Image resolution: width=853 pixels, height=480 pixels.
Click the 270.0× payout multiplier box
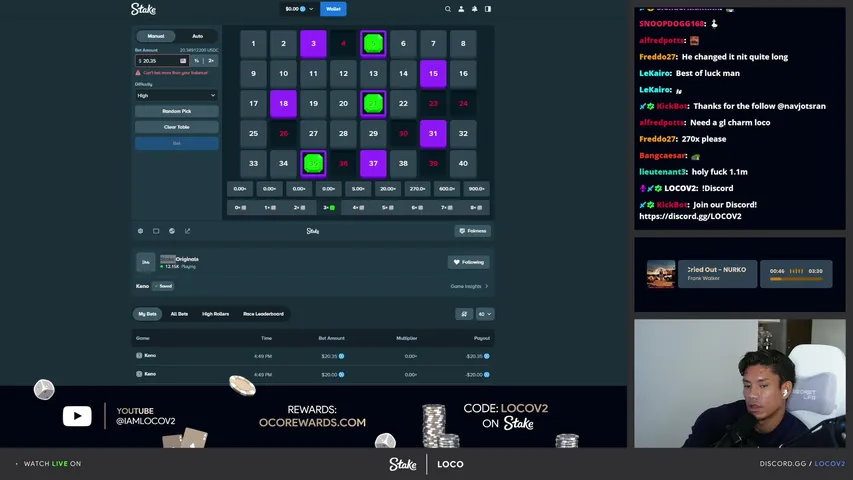click(417, 189)
